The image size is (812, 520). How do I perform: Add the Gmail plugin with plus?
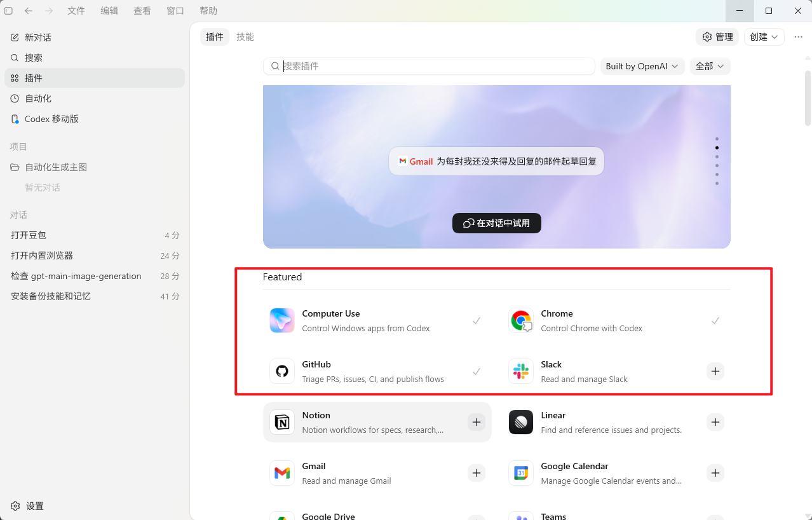(477, 473)
